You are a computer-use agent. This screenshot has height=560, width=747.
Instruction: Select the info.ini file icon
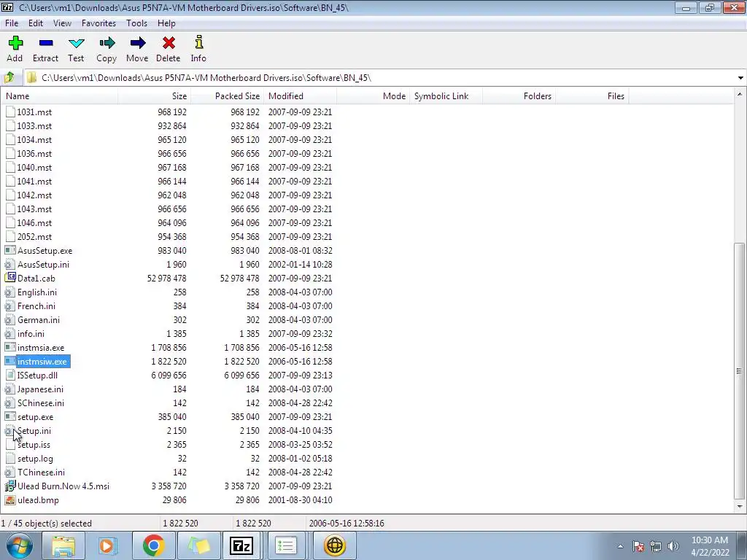click(x=10, y=333)
